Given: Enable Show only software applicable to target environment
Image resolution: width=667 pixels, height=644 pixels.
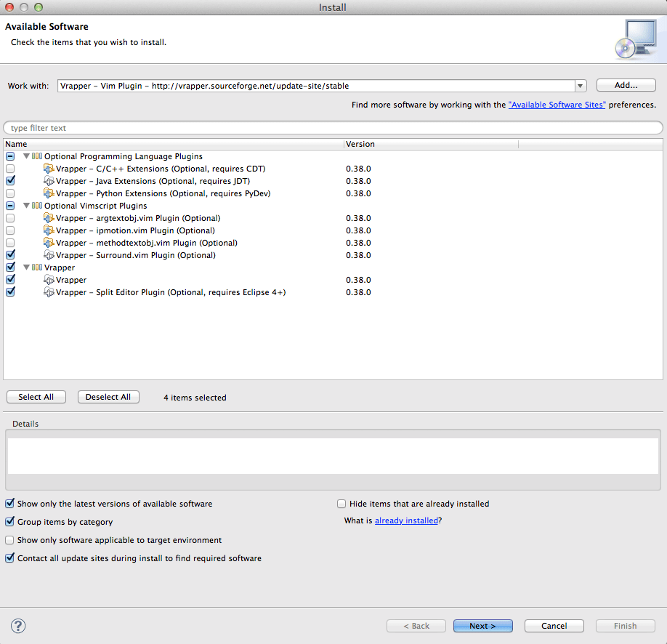Looking at the screenshot, I should click(9, 540).
